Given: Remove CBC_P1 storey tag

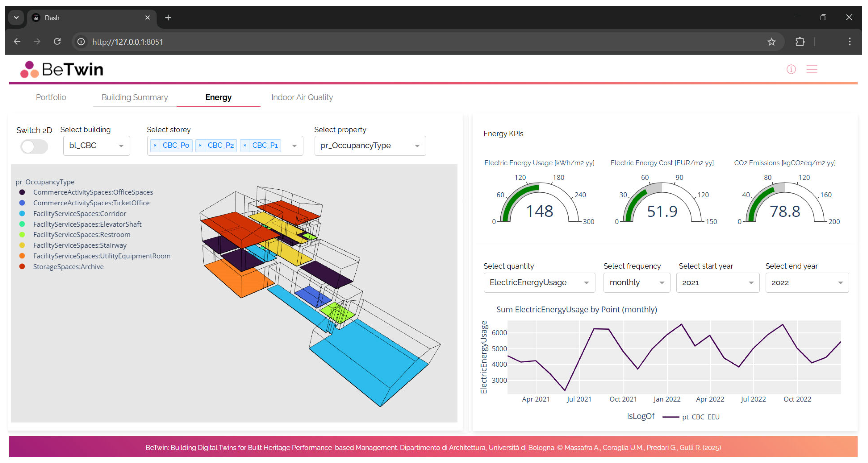Looking at the screenshot, I should point(245,145).
